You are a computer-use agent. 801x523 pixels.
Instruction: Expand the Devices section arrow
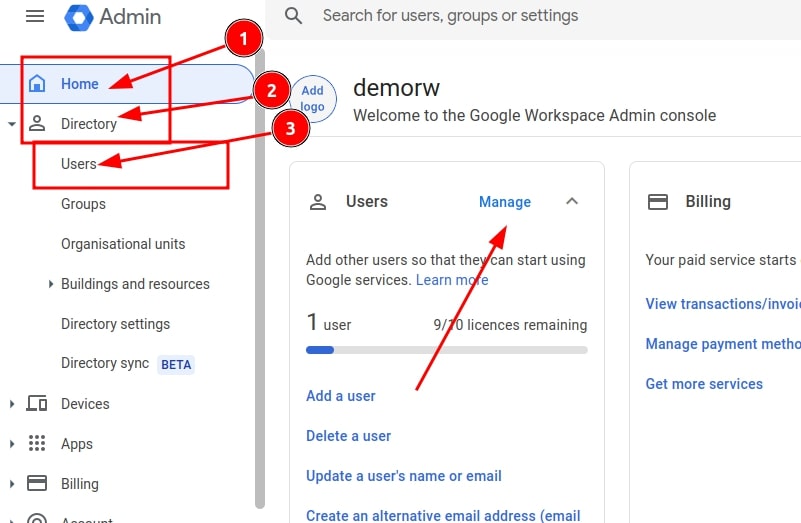click(12, 403)
